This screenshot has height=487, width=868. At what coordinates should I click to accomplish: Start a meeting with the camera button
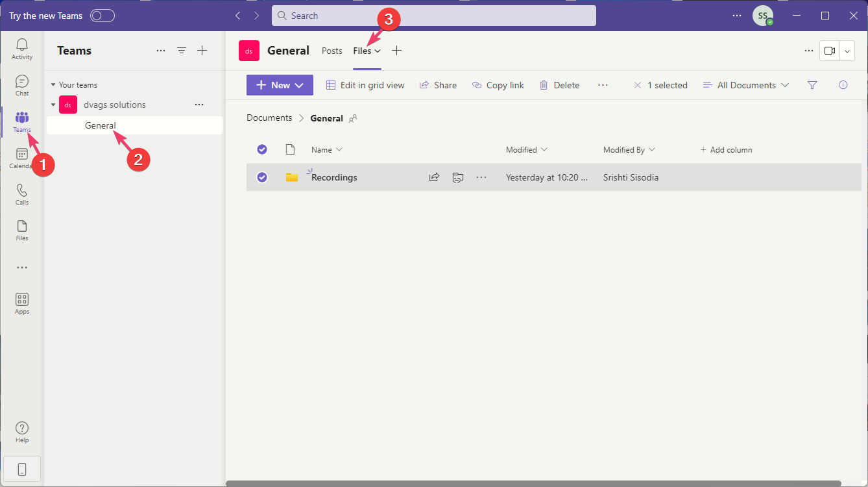[830, 51]
